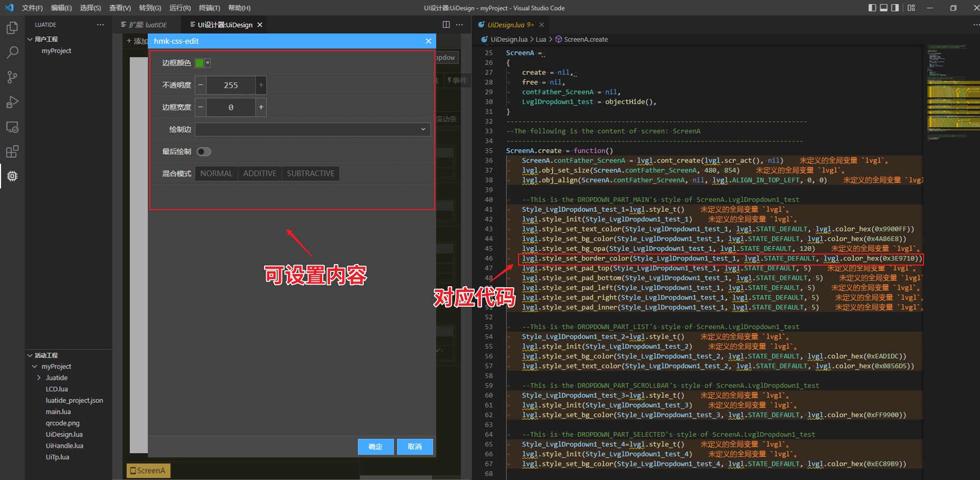
Task: Open the Explorer view in activity bar
Action: tap(12, 27)
